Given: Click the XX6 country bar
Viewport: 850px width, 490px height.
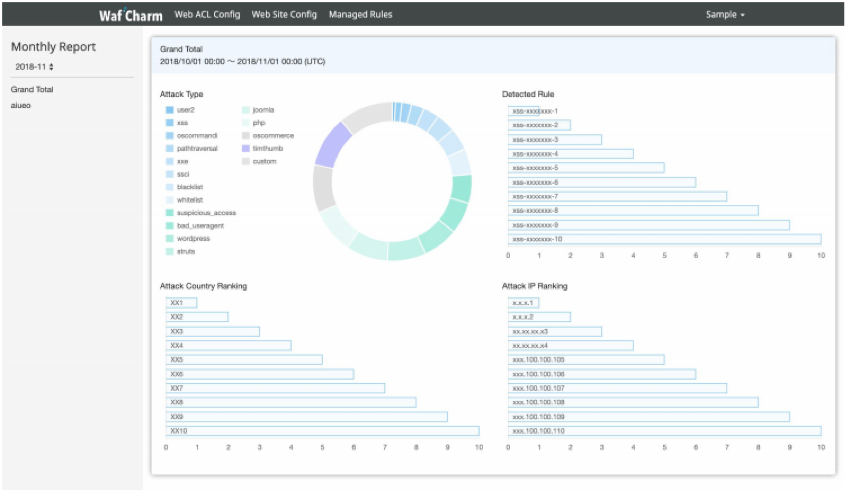Looking at the screenshot, I should [260, 374].
